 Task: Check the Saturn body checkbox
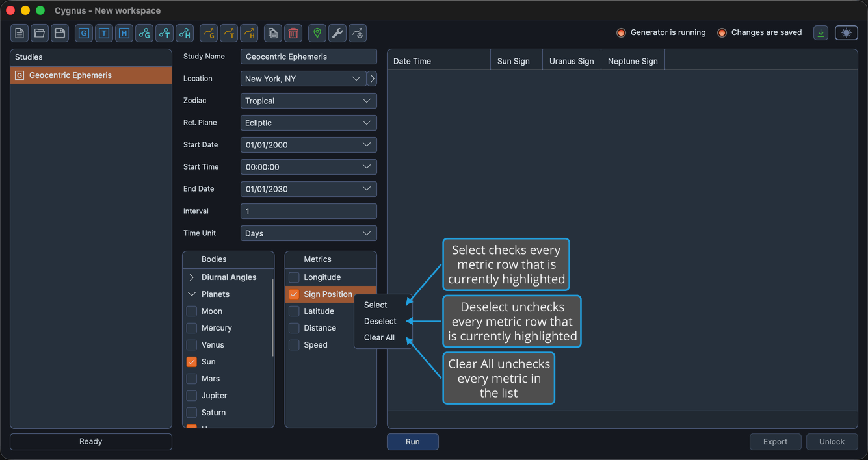[x=192, y=413]
